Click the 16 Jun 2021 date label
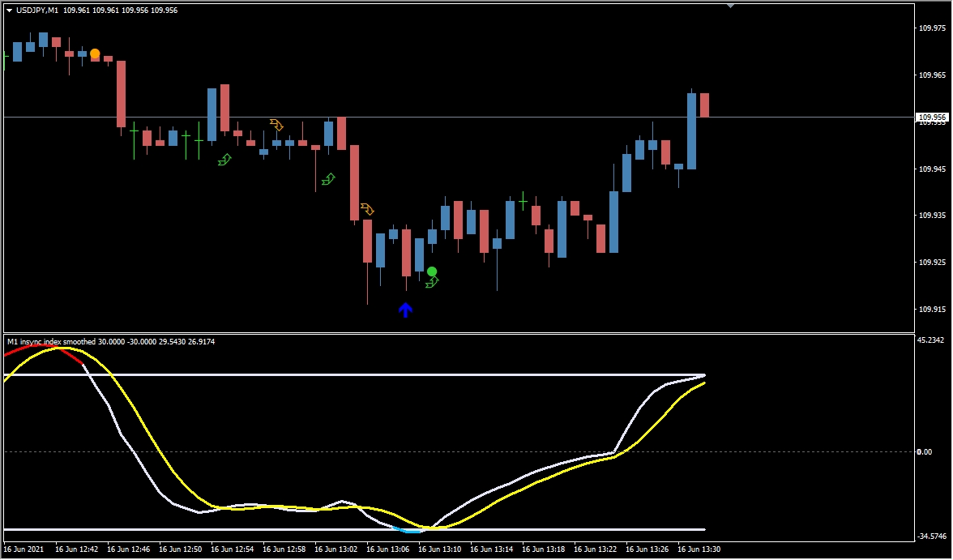 tap(24, 549)
